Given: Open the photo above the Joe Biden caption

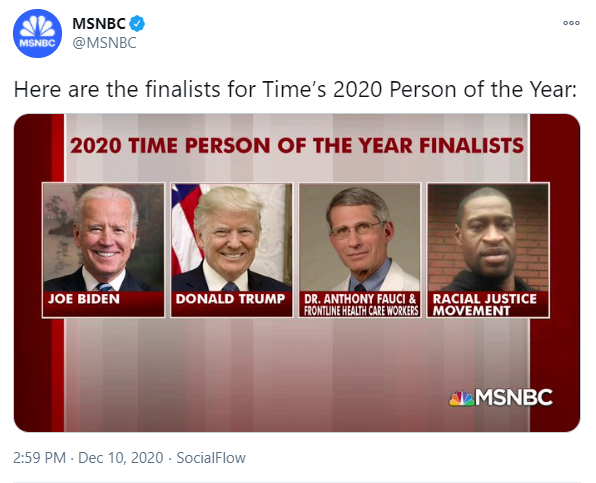Looking at the screenshot, I should point(104,238).
